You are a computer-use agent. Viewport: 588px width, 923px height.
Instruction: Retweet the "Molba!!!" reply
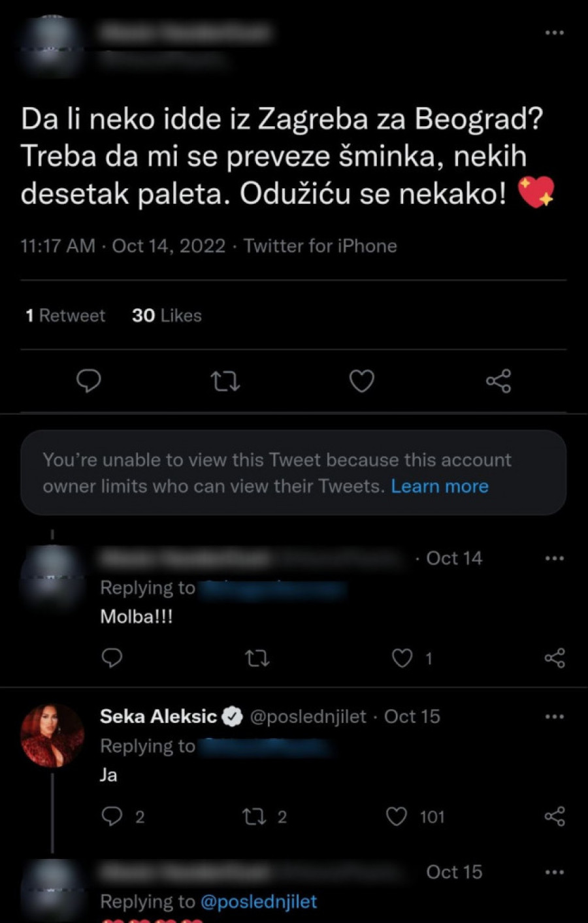coord(257,658)
